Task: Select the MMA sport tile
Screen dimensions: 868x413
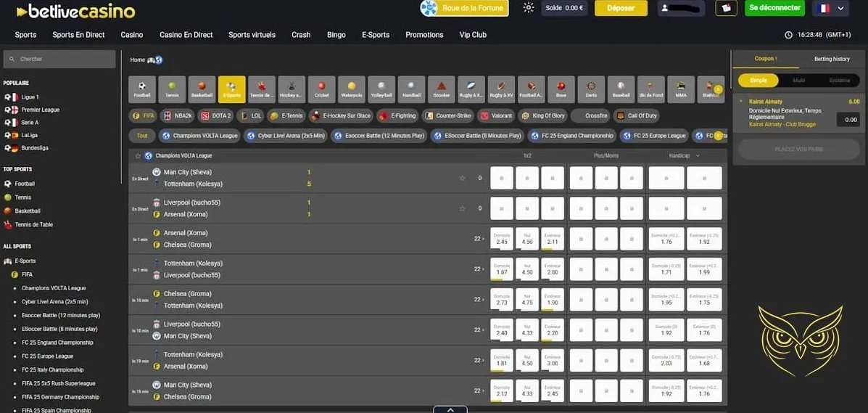Action: click(679, 89)
